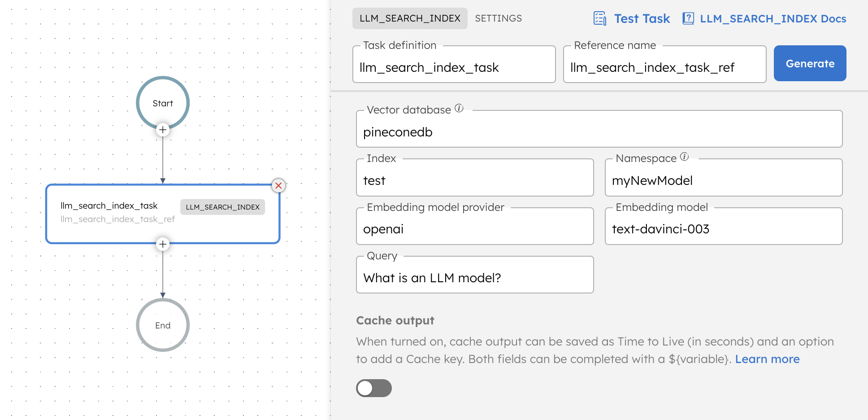Select the llm_search_index_task node card

(163, 214)
